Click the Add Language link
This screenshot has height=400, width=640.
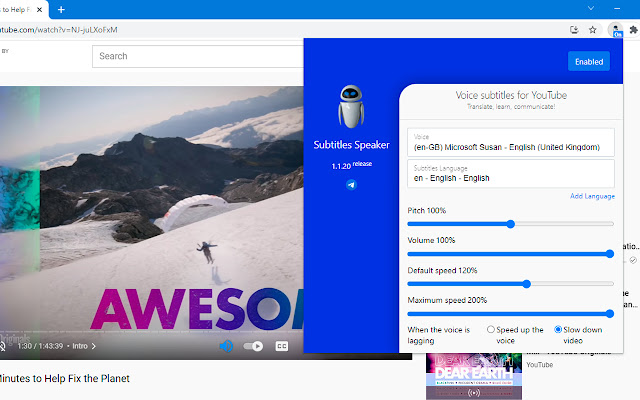tap(592, 196)
